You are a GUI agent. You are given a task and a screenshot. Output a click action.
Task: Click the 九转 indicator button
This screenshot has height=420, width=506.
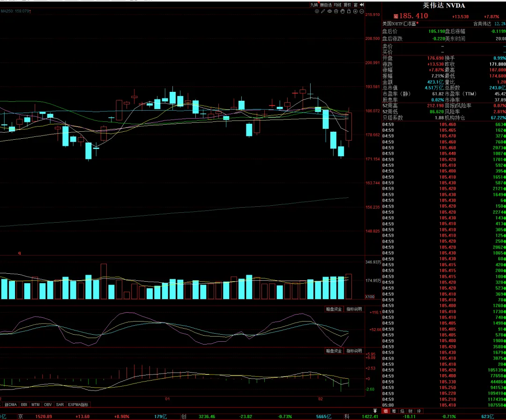coord(314,5)
